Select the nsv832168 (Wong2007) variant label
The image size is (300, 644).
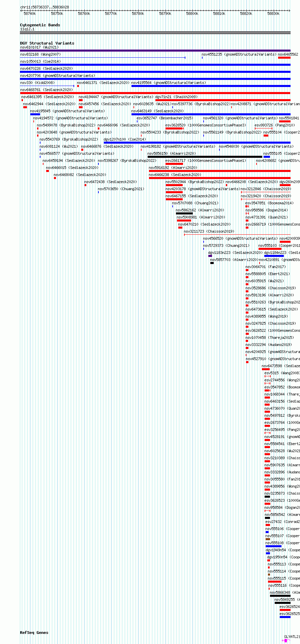[x=40, y=54]
